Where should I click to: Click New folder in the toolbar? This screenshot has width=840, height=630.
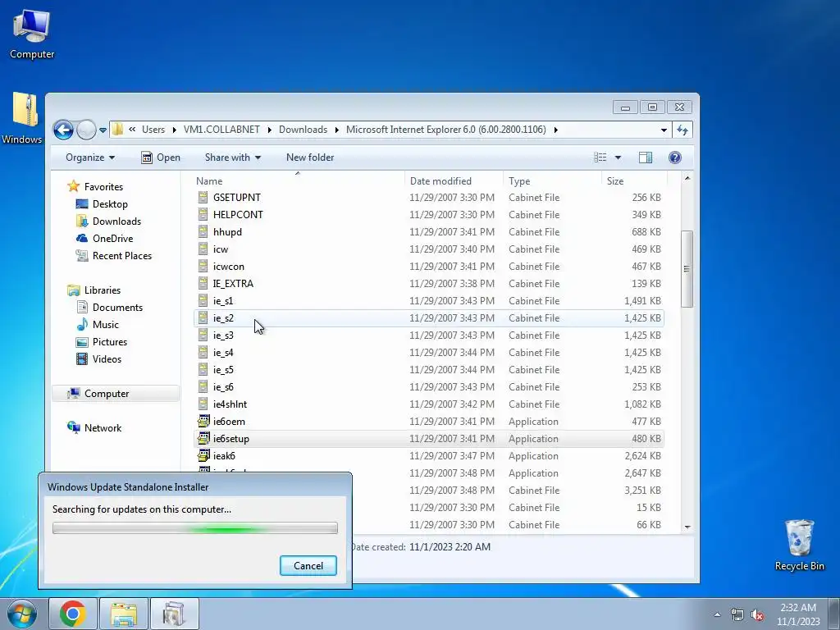pos(310,157)
